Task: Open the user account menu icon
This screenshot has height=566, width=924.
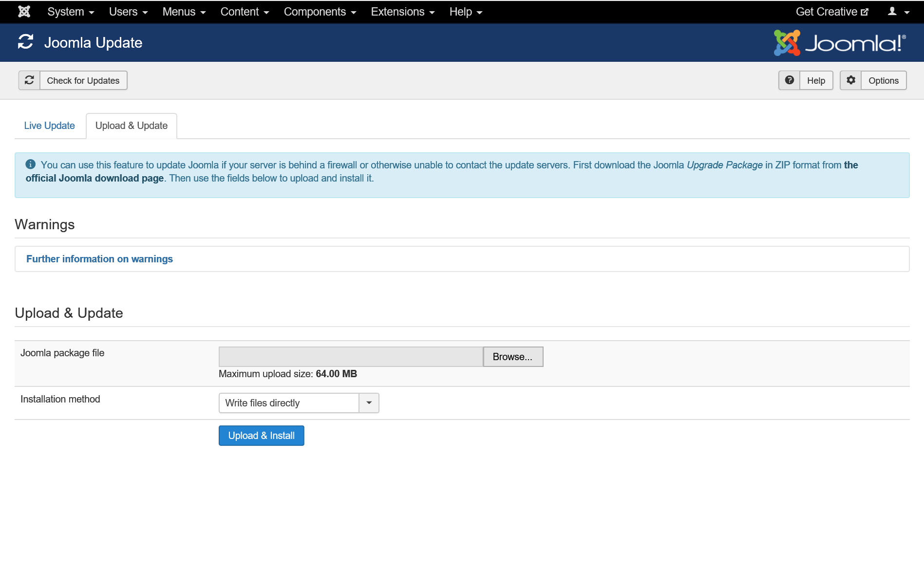Action: pyautogui.click(x=898, y=12)
